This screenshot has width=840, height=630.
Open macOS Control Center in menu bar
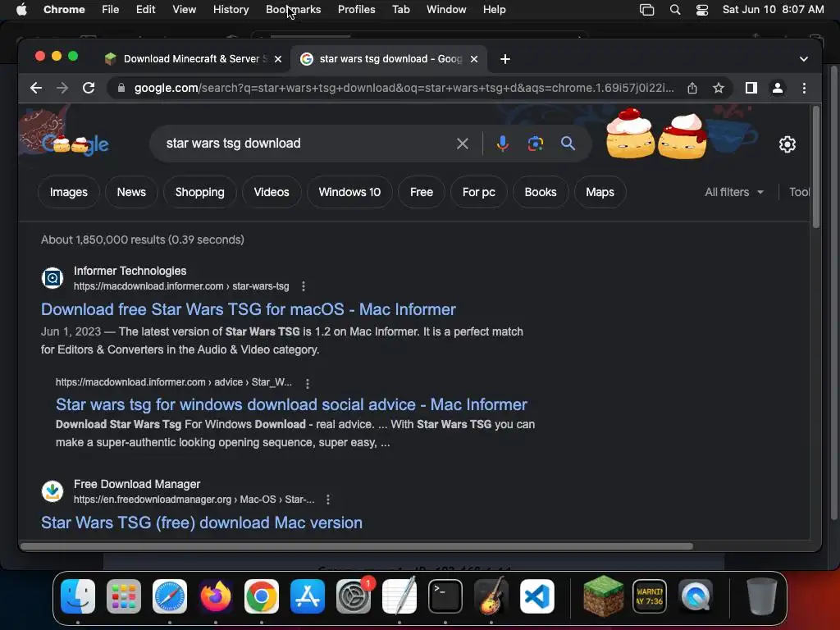[x=702, y=10]
